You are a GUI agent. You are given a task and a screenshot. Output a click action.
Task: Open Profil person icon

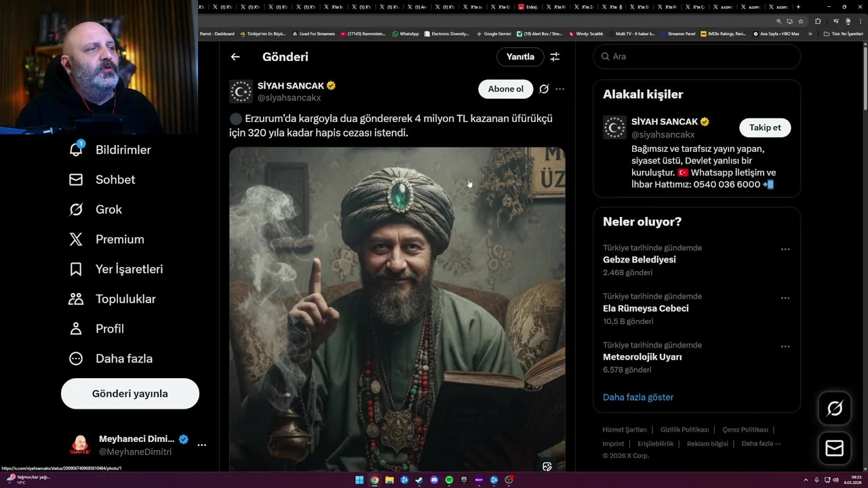tap(76, 329)
